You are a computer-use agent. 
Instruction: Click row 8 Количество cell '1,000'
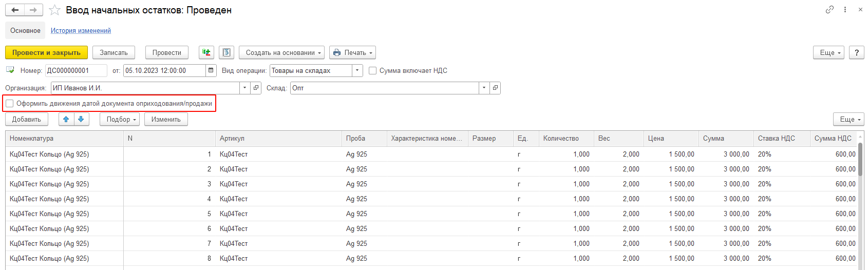(567, 258)
